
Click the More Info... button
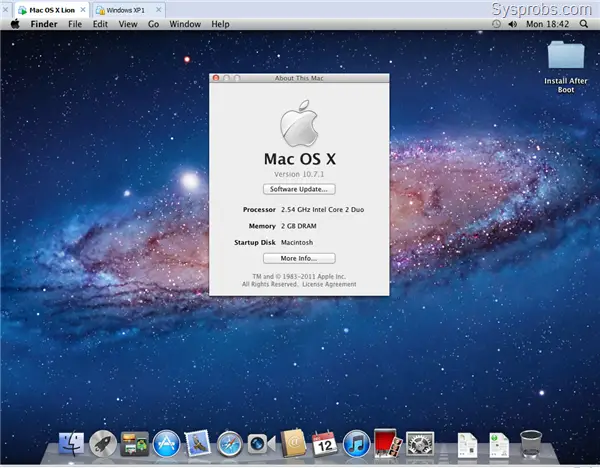pyautogui.click(x=299, y=258)
